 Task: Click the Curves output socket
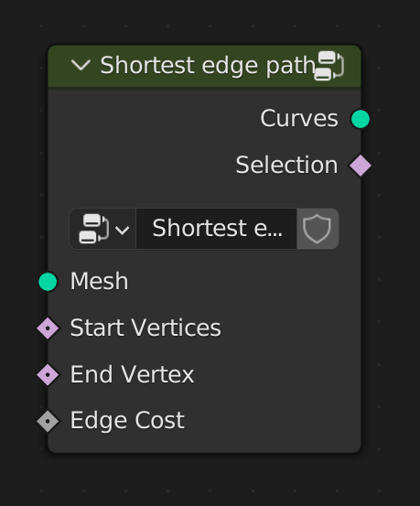[x=361, y=119]
